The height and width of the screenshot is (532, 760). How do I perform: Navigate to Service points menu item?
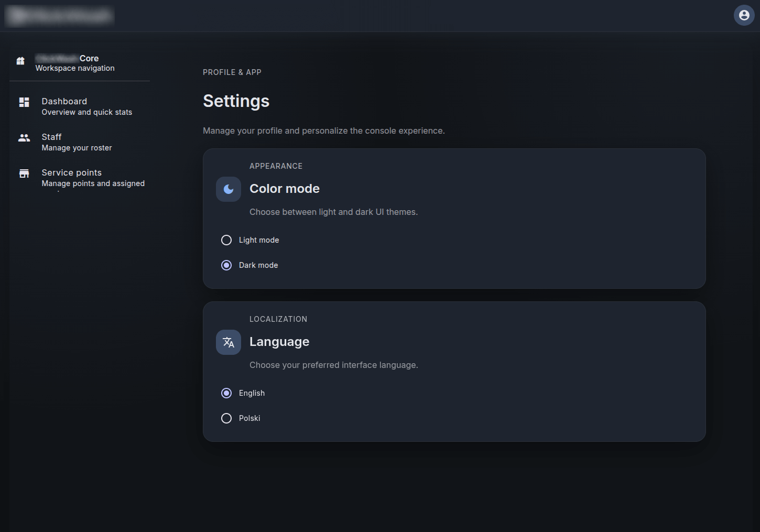[93, 178]
